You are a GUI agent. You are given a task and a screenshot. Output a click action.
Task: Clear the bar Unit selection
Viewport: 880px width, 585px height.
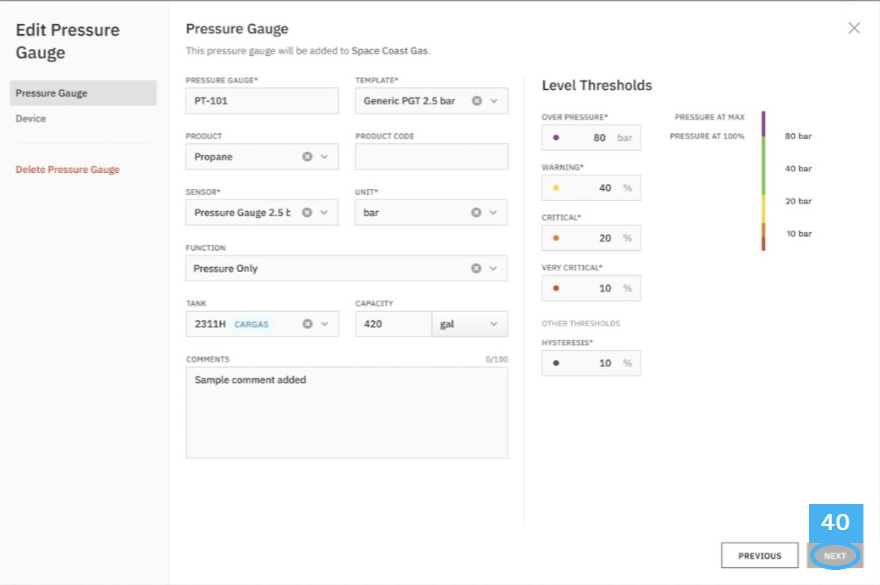(476, 212)
